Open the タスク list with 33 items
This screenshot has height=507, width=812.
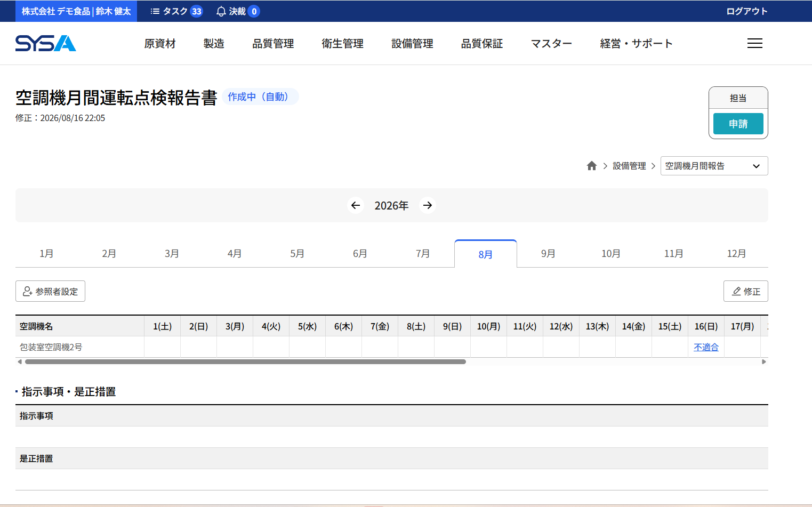pyautogui.click(x=176, y=11)
